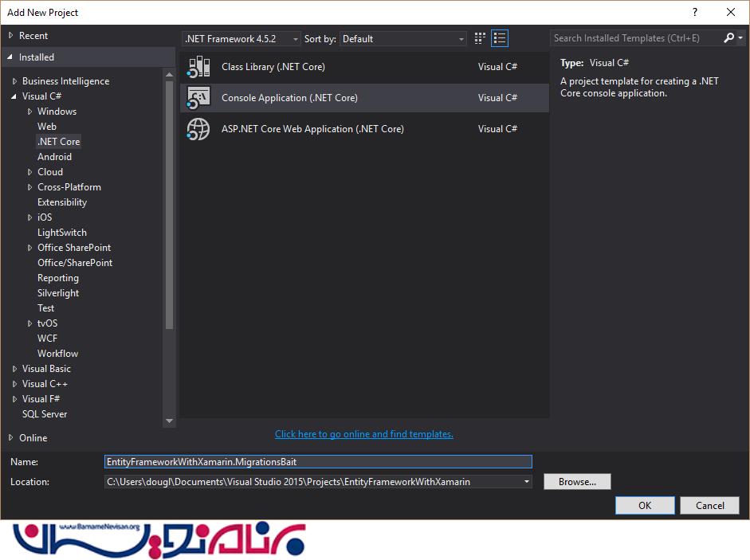Select the Office/SharePoint category
The width and height of the screenshot is (750, 560).
point(75,263)
